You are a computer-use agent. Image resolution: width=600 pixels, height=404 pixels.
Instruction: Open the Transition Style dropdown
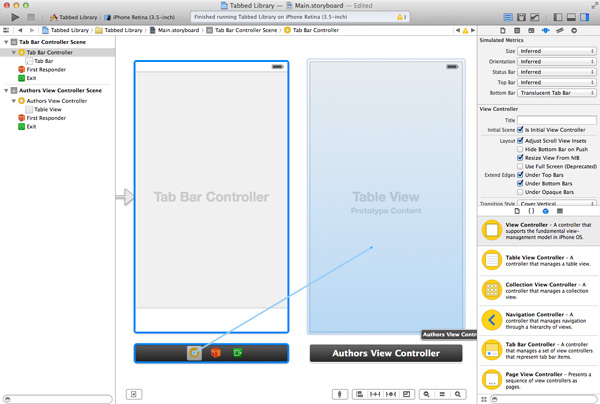pos(557,203)
